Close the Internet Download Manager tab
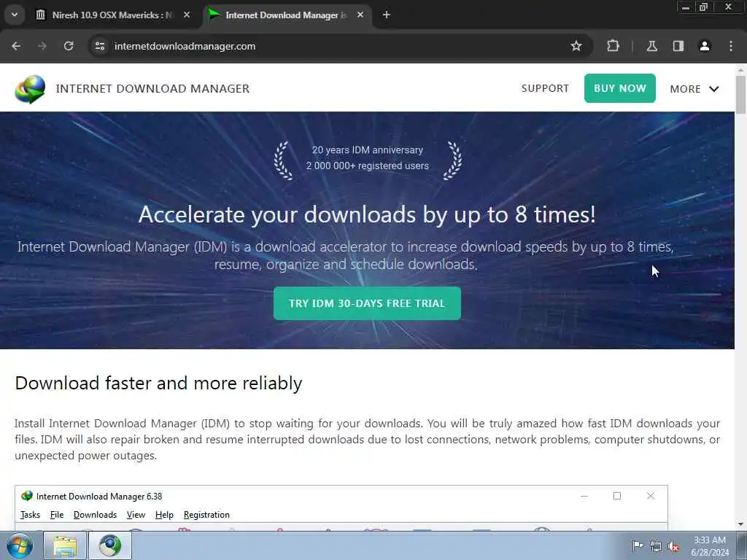The width and height of the screenshot is (747, 560). (x=360, y=15)
